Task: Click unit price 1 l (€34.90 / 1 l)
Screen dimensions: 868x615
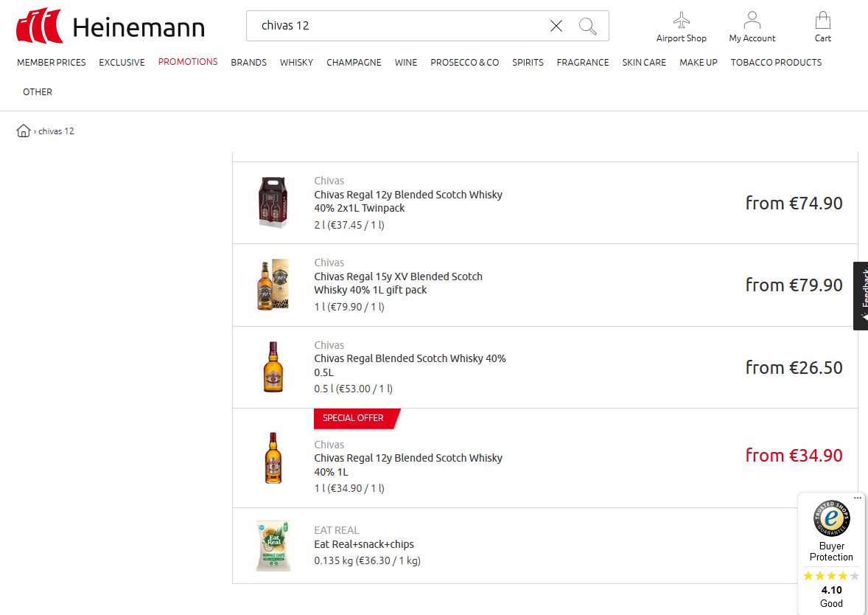Action: [x=349, y=488]
